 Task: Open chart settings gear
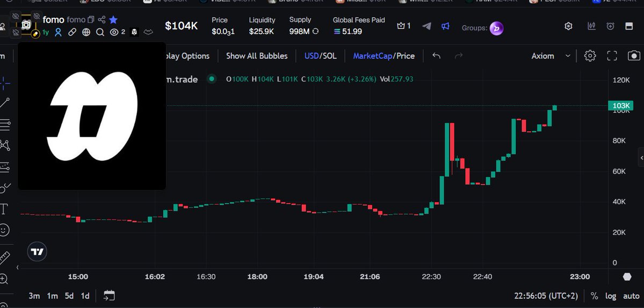(x=590, y=56)
